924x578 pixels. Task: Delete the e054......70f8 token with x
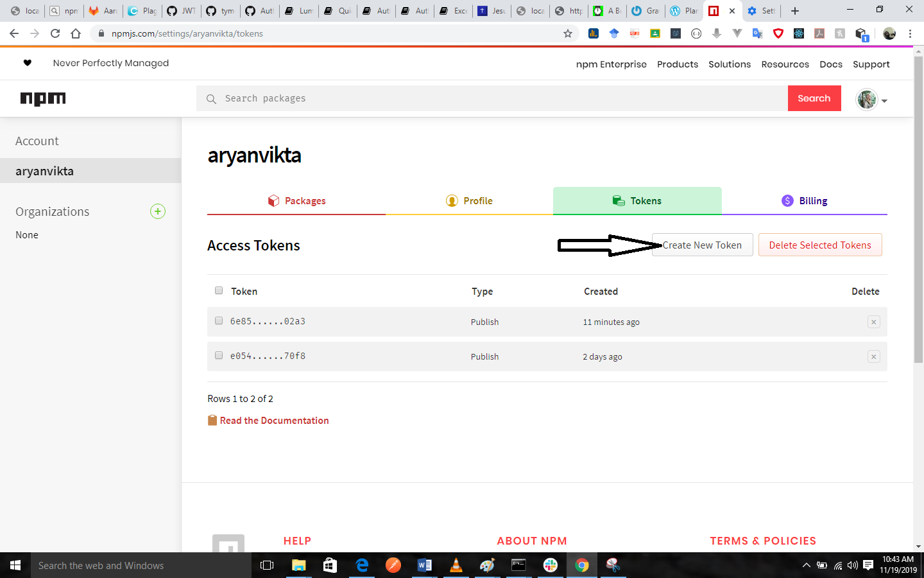(873, 356)
